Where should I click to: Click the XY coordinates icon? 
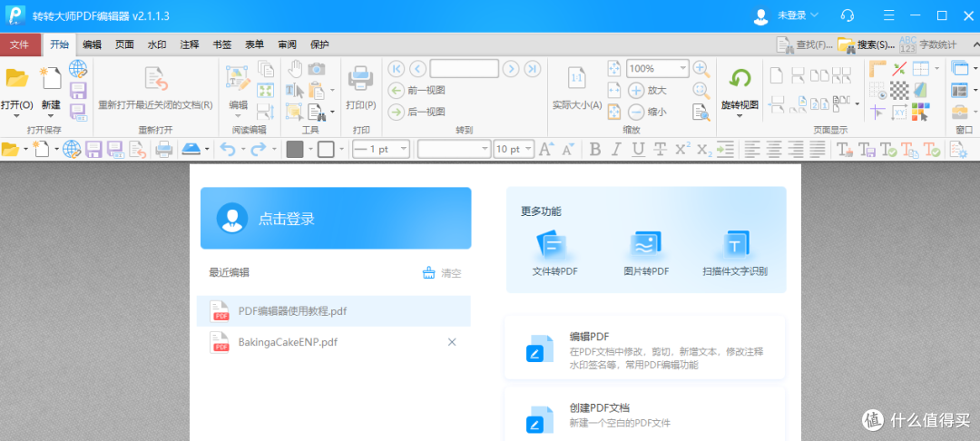click(899, 113)
